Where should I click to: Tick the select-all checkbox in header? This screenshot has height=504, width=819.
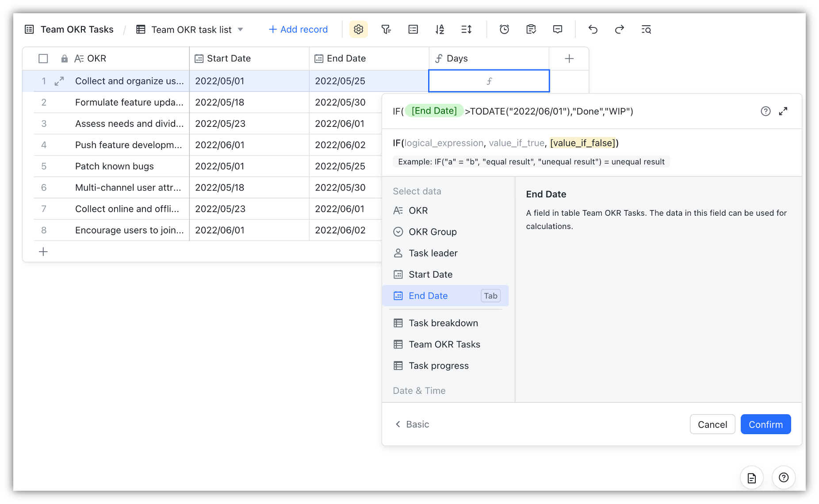coord(43,58)
